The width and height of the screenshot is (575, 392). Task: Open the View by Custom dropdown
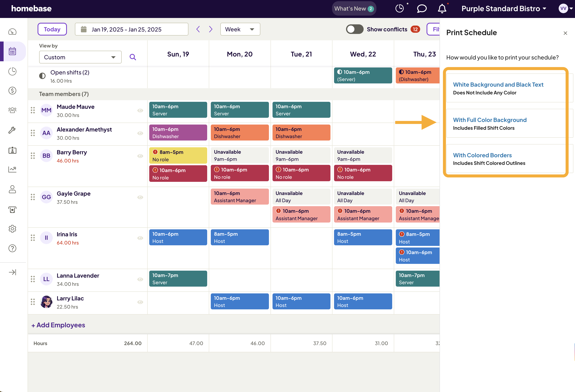[x=80, y=57]
